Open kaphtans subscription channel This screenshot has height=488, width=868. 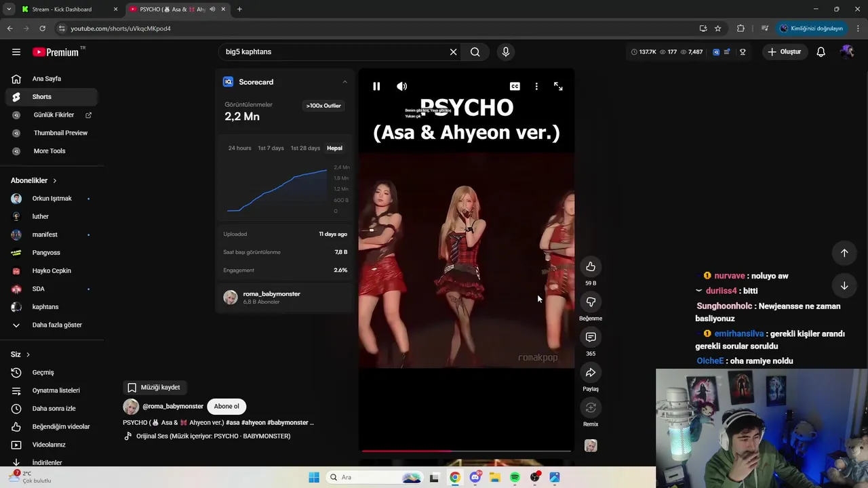[x=52, y=306]
